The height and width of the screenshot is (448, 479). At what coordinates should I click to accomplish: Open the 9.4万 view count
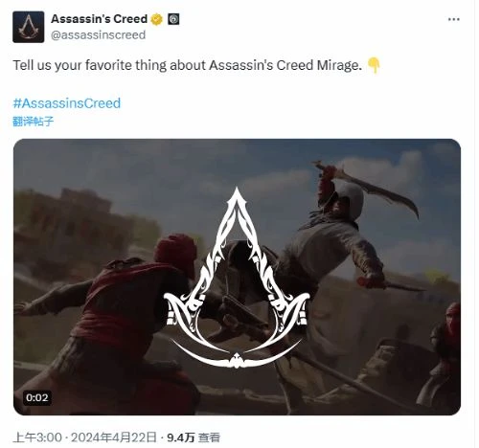(x=181, y=437)
